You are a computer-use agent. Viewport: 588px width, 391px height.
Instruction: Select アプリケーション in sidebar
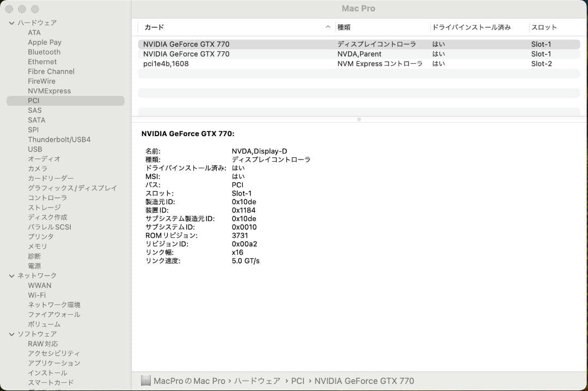point(54,363)
